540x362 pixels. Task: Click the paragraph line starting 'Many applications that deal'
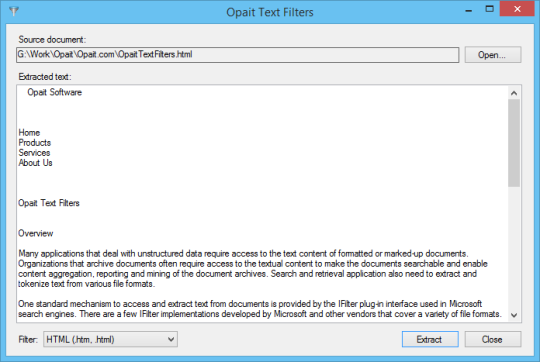click(243, 254)
